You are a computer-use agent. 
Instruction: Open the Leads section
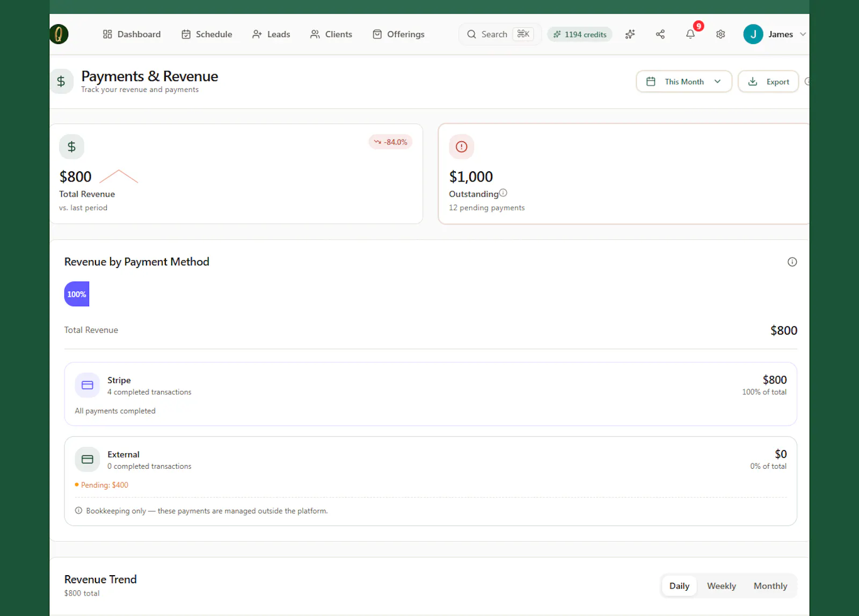(271, 34)
